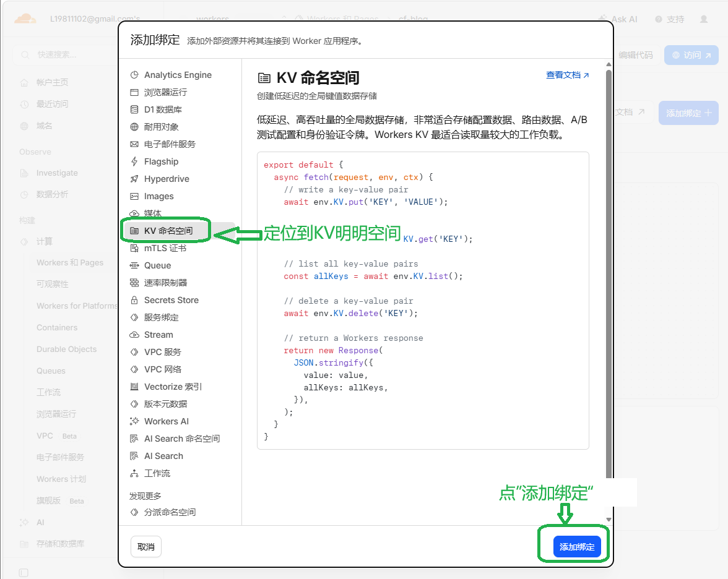Choose the Vectorize 索引 icon

[134, 387]
